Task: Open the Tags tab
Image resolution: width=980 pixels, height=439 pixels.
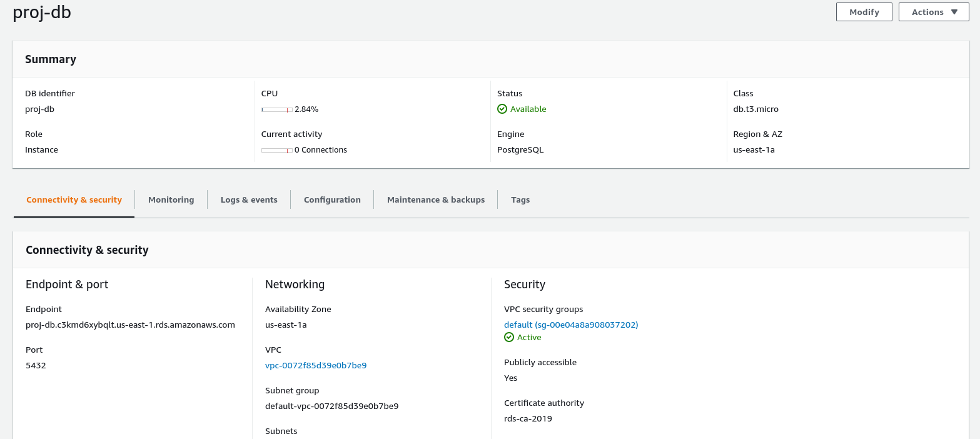Action: (x=520, y=199)
